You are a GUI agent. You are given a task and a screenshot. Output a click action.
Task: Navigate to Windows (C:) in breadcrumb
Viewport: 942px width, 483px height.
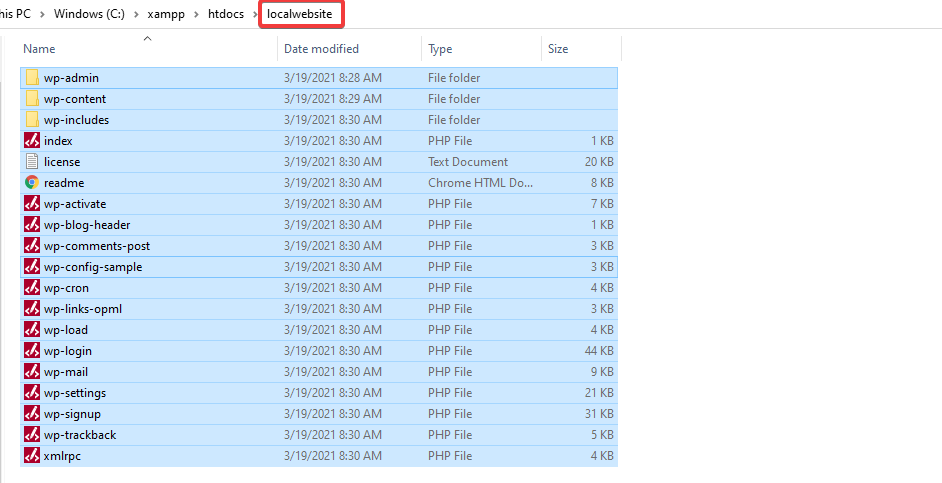pos(90,14)
